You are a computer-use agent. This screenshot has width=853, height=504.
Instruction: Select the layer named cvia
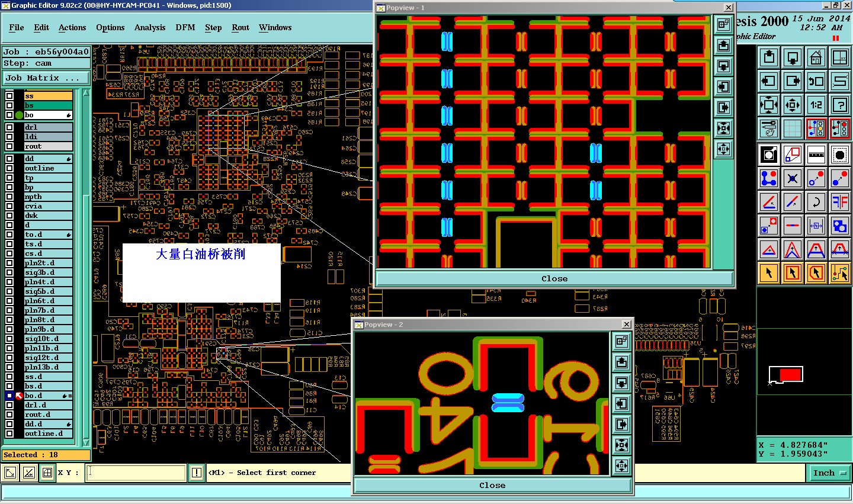(x=48, y=206)
